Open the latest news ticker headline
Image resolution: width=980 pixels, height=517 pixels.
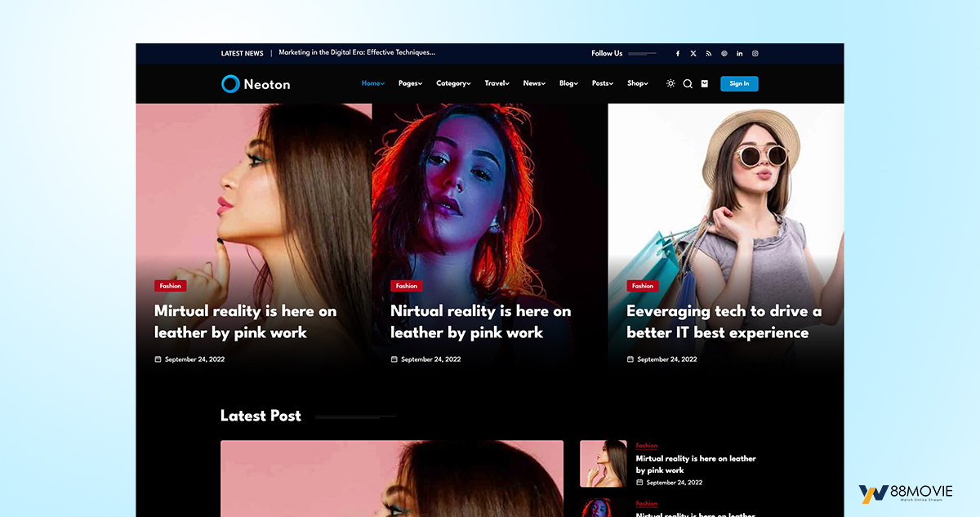[357, 52]
